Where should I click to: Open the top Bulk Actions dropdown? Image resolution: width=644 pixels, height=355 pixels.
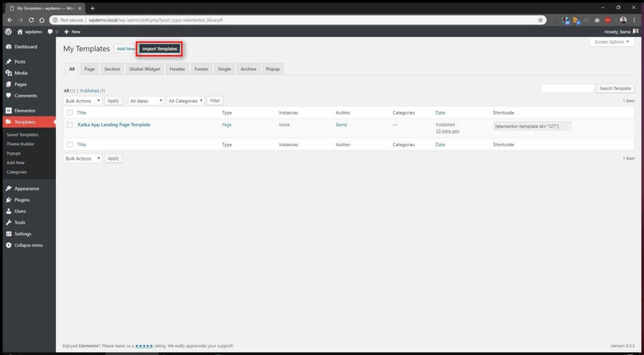point(82,101)
